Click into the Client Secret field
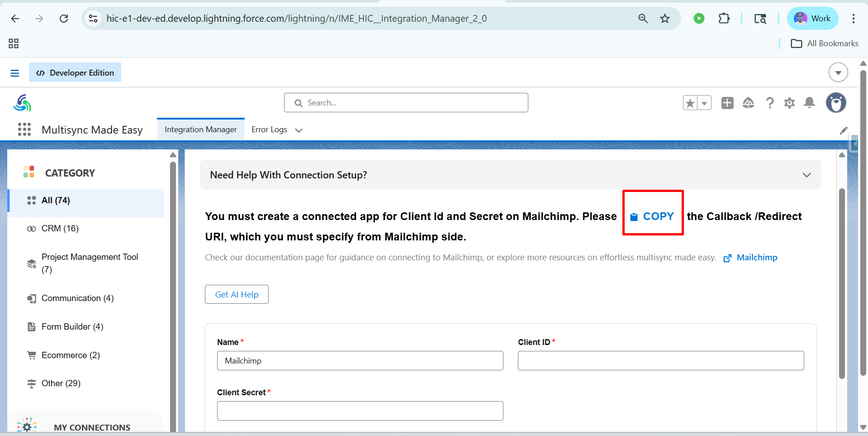Screen dimensions: 868x436 [x=360, y=411]
